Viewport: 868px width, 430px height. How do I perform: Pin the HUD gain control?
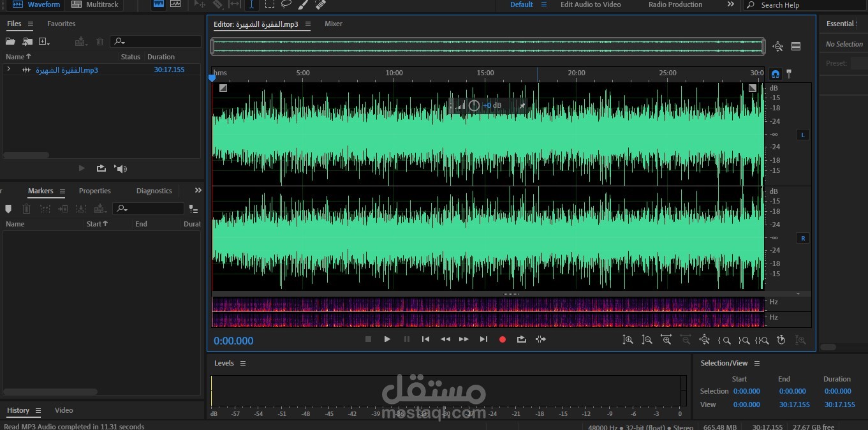(x=522, y=106)
